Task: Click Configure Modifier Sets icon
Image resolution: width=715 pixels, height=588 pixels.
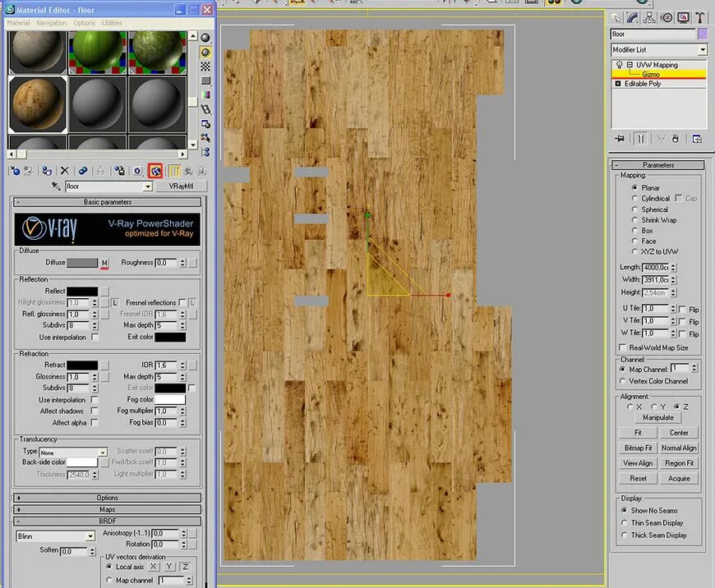Action: pyautogui.click(x=697, y=139)
